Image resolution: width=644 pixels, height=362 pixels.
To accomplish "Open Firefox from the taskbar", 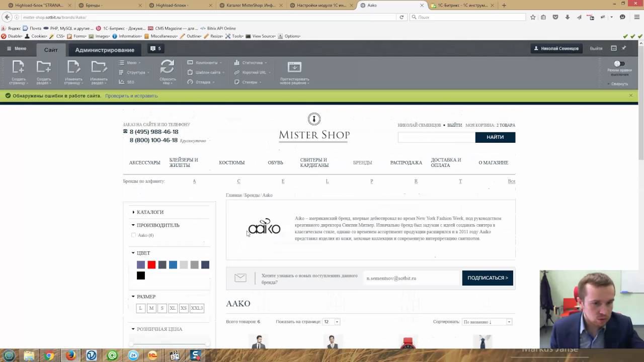I will tap(70, 355).
